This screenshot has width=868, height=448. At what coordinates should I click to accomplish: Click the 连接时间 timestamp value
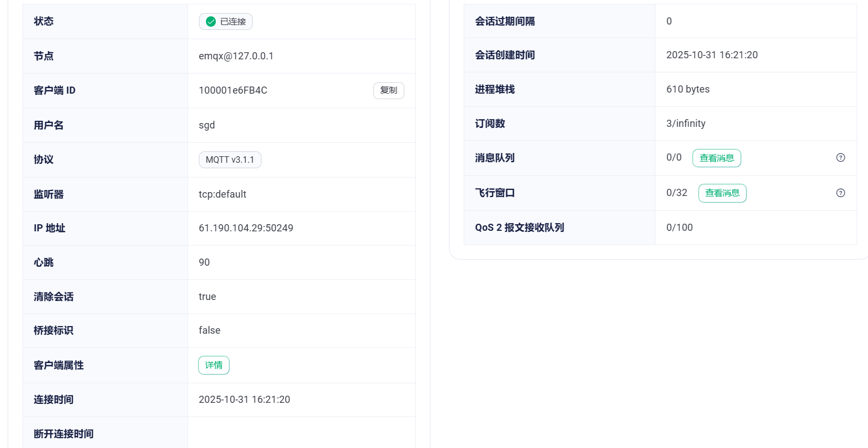pyautogui.click(x=244, y=400)
